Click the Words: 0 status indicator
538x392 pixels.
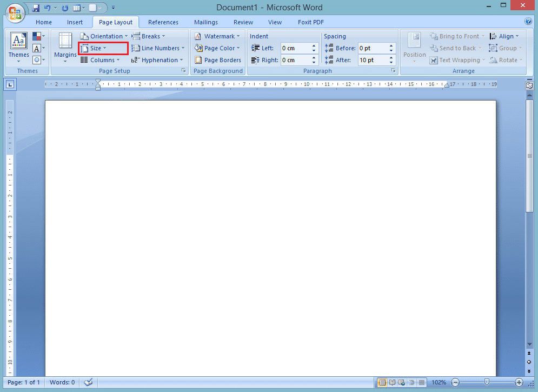[x=62, y=382]
